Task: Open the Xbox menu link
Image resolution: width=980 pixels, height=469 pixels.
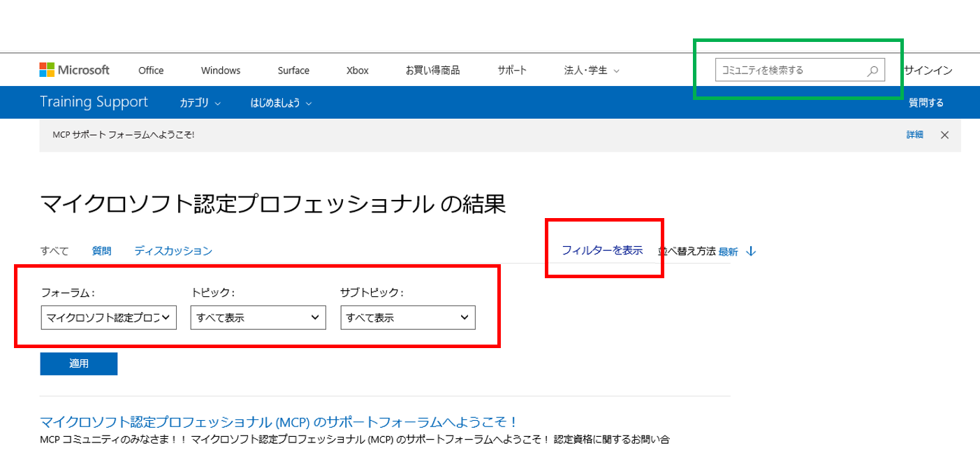Action: pos(357,70)
